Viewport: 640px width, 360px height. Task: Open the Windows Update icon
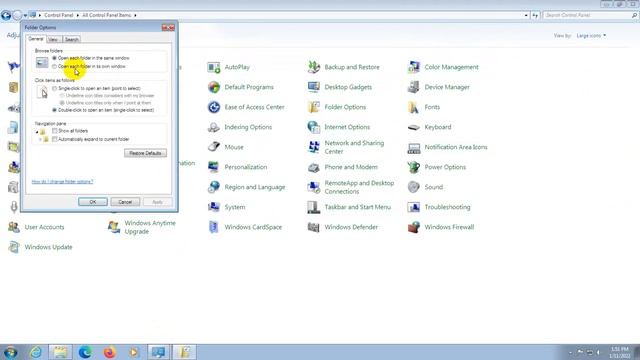(x=14, y=247)
